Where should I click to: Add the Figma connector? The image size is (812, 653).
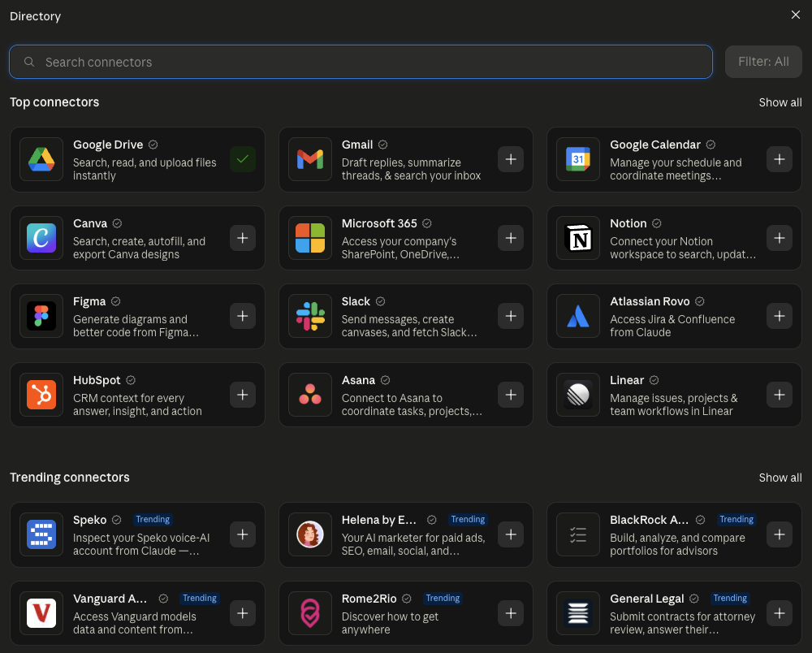coord(242,316)
